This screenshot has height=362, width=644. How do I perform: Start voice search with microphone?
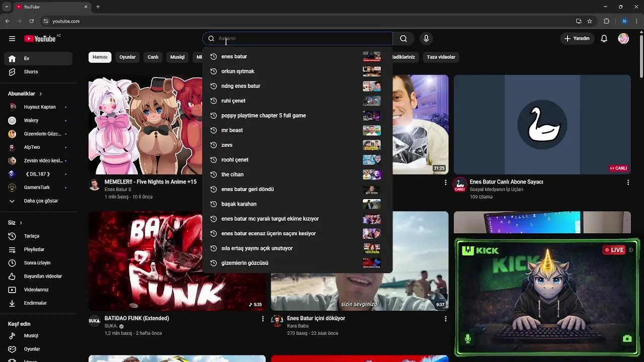tap(426, 39)
